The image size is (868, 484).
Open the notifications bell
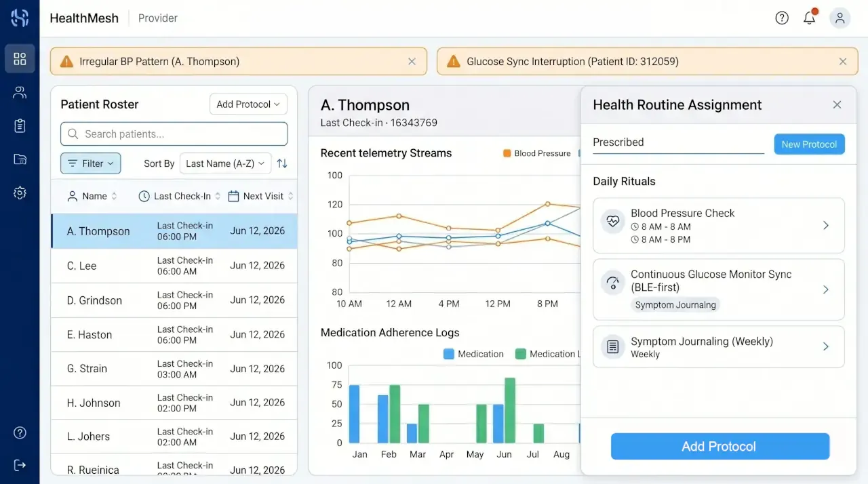point(810,18)
